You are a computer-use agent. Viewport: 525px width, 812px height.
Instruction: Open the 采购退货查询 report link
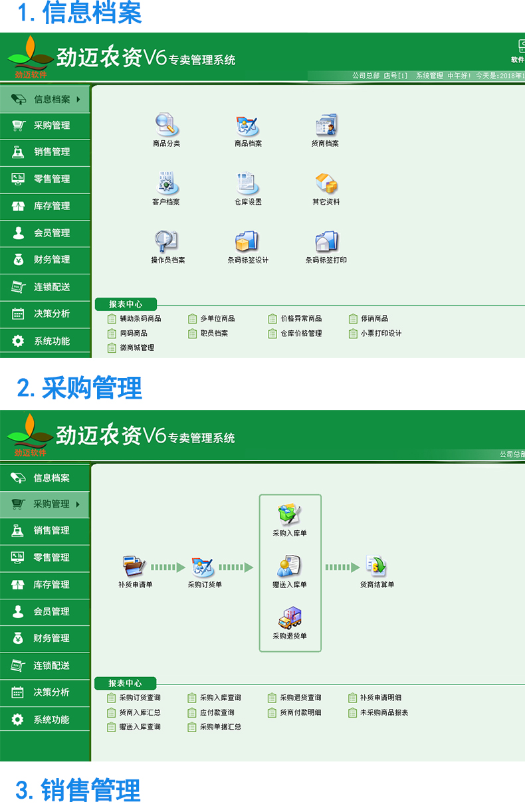point(294,698)
